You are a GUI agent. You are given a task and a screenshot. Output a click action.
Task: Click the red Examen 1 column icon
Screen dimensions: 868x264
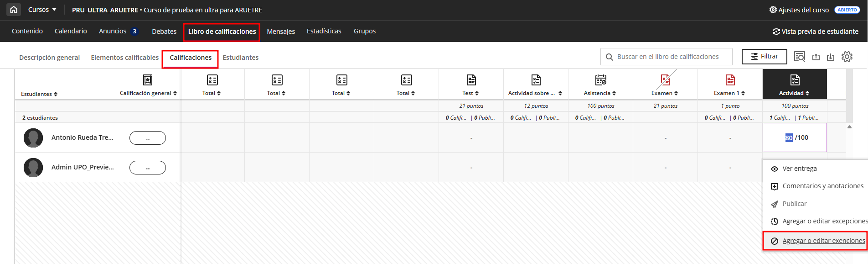click(730, 80)
